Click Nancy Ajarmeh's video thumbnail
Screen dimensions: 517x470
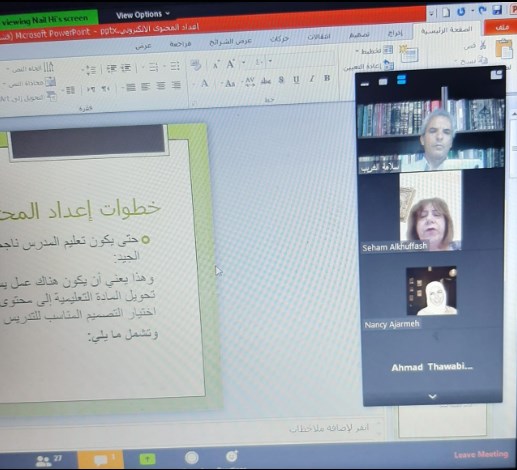tap(431, 291)
